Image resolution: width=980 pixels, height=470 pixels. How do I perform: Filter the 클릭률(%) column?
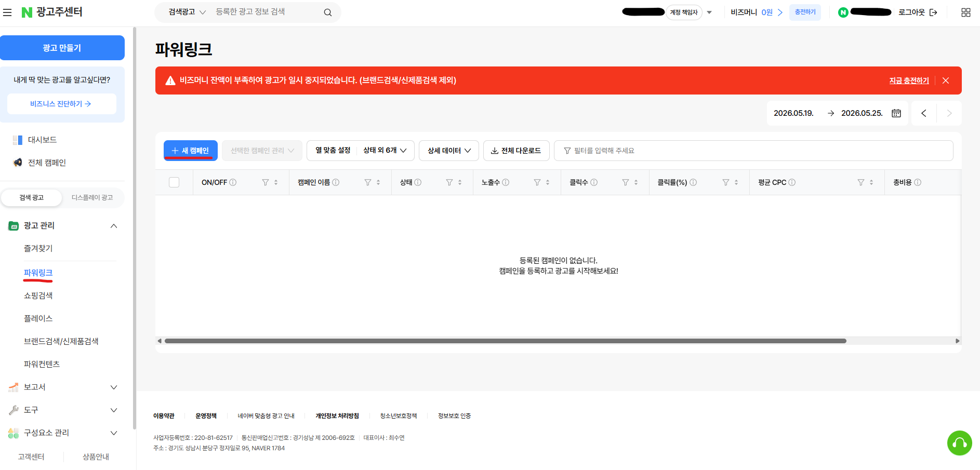(726, 182)
